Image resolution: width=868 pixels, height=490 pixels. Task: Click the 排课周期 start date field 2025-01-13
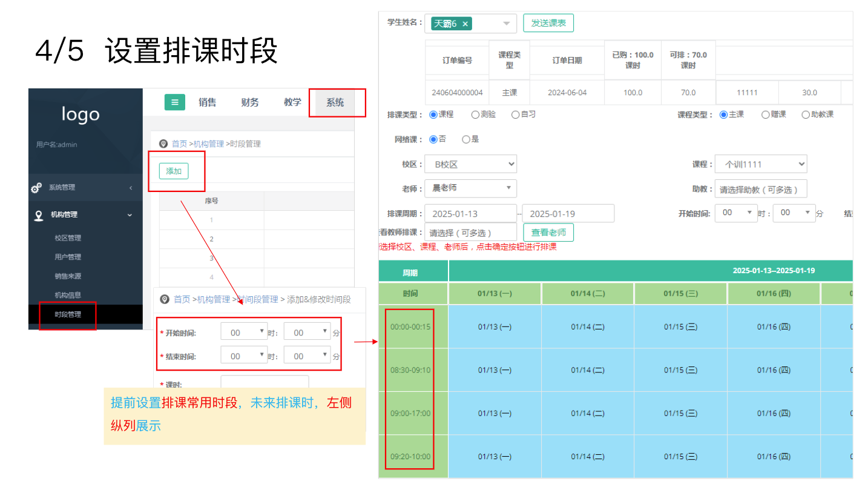tap(471, 213)
